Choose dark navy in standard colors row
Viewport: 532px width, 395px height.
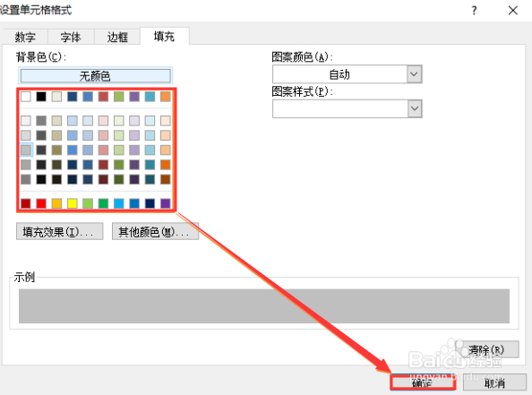pyautogui.click(x=150, y=203)
